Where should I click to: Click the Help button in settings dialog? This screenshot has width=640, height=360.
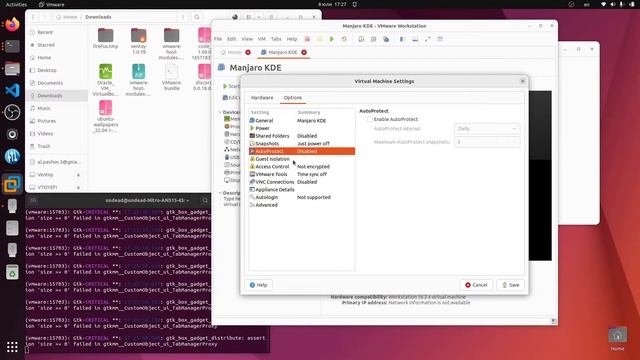[x=258, y=285]
